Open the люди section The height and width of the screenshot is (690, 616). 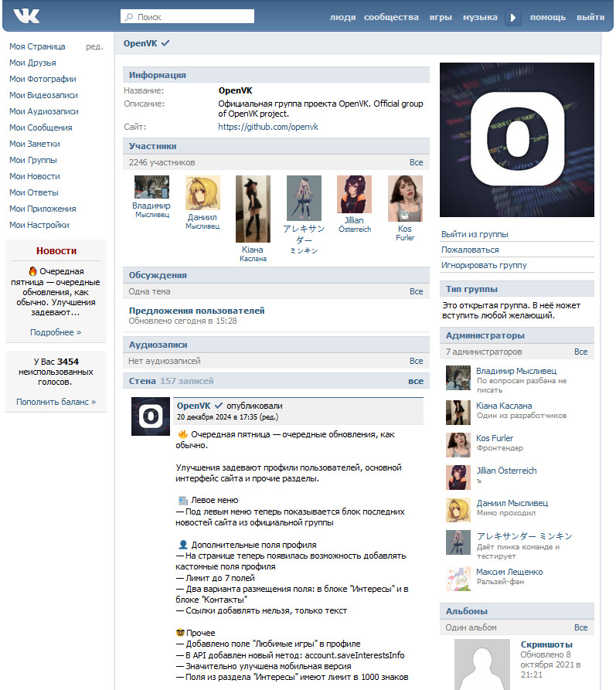pyautogui.click(x=342, y=17)
